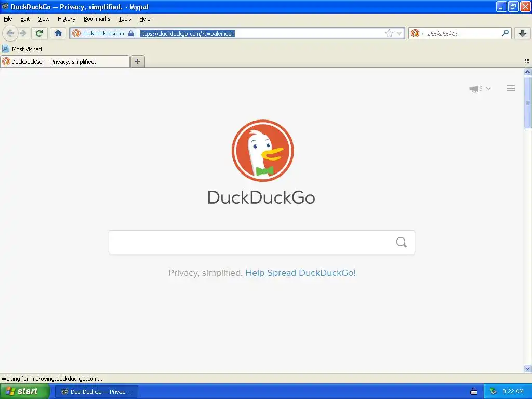532x399 pixels.
Task: Click the DuckDuckGo wordmark text
Action: click(261, 198)
